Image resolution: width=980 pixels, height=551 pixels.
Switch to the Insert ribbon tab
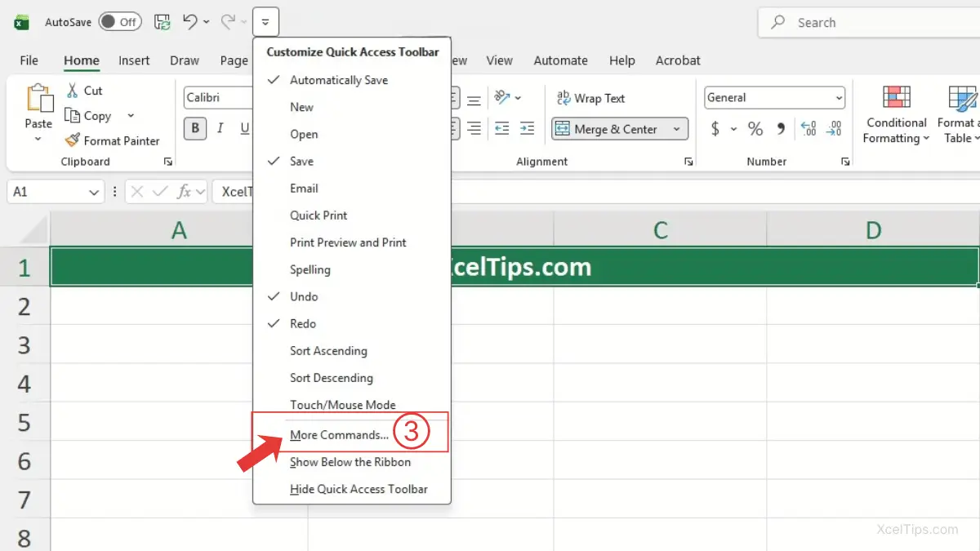pyautogui.click(x=134, y=60)
